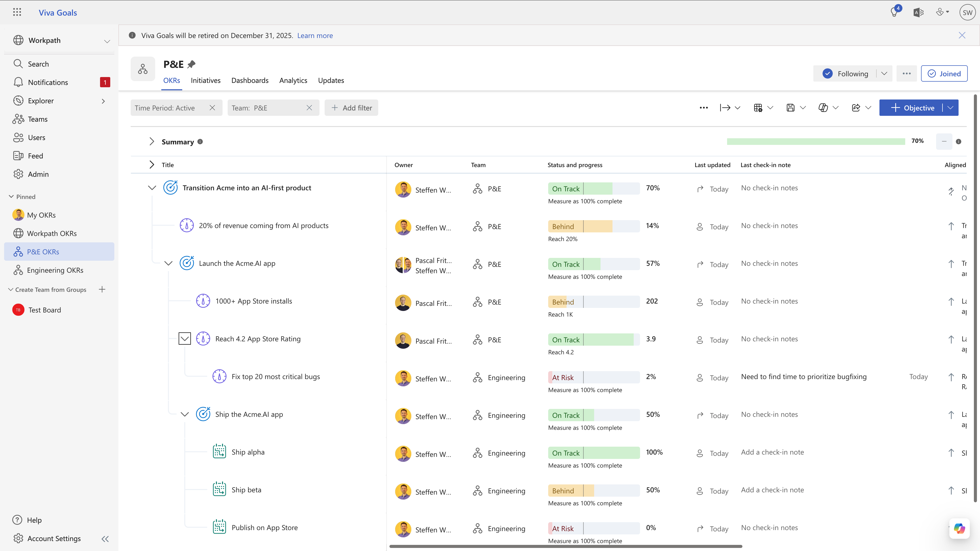Expand the Explorer submenu chevron
980x551 pixels.
pyautogui.click(x=103, y=101)
